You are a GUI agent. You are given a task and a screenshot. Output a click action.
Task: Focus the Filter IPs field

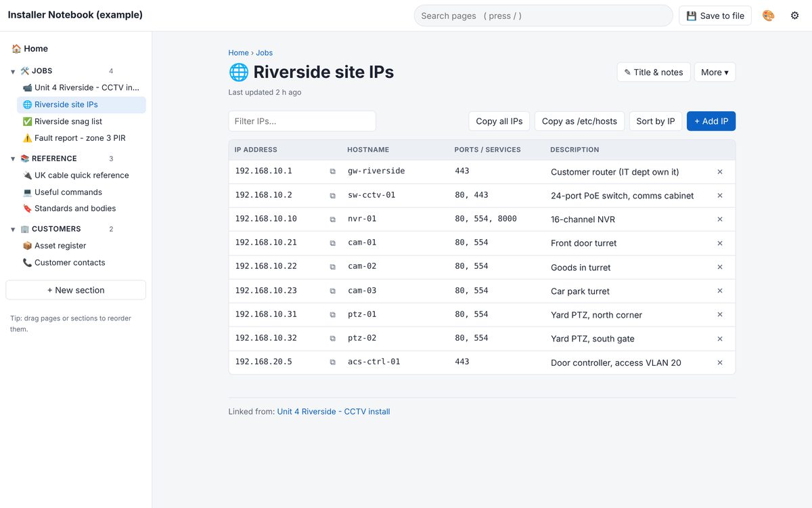(302, 121)
